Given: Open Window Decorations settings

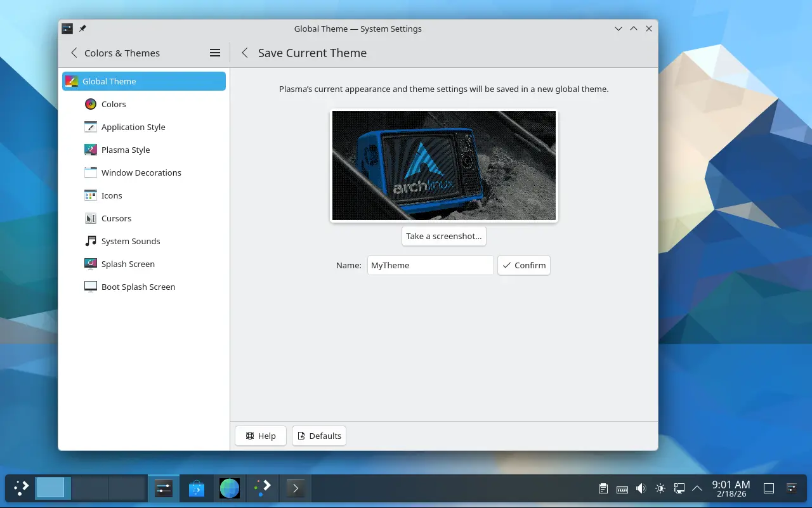Looking at the screenshot, I should pos(141,173).
